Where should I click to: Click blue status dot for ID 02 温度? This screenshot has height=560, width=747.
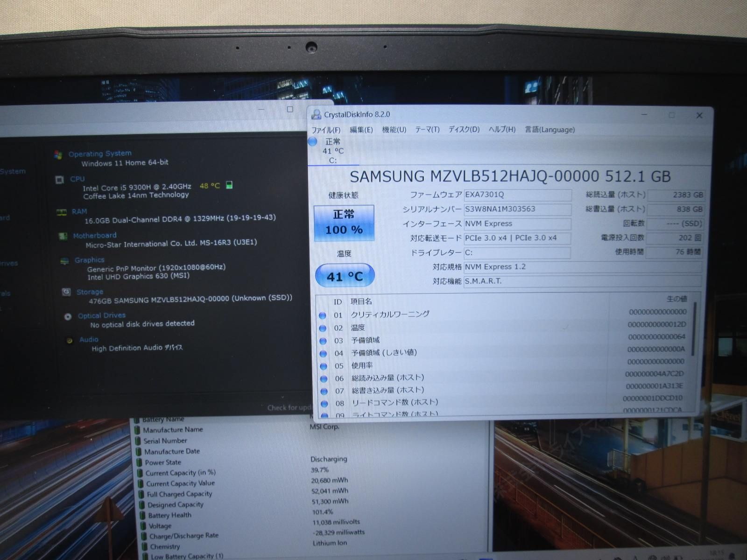pyautogui.click(x=323, y=328)
